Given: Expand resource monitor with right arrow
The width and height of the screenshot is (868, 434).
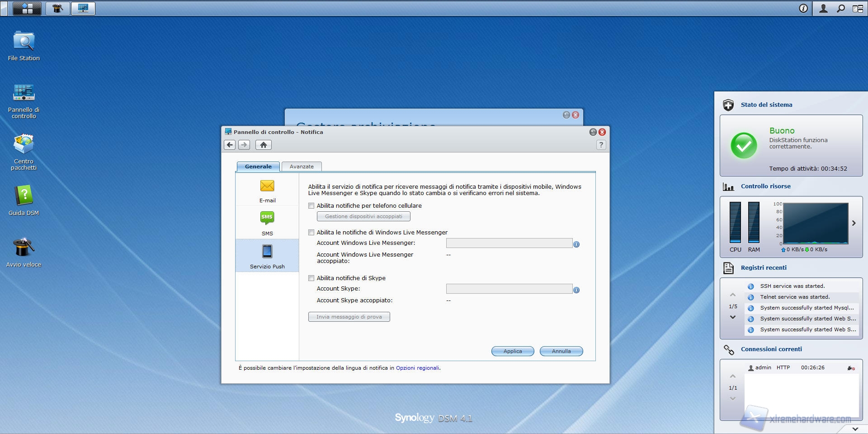Looking at the screenshot, I should [854, 223].
